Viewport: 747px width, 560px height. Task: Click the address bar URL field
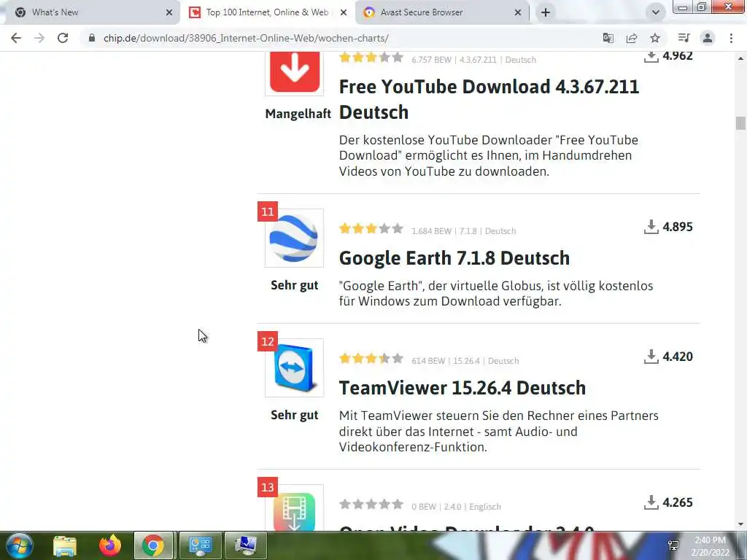[x=246, y=38]
